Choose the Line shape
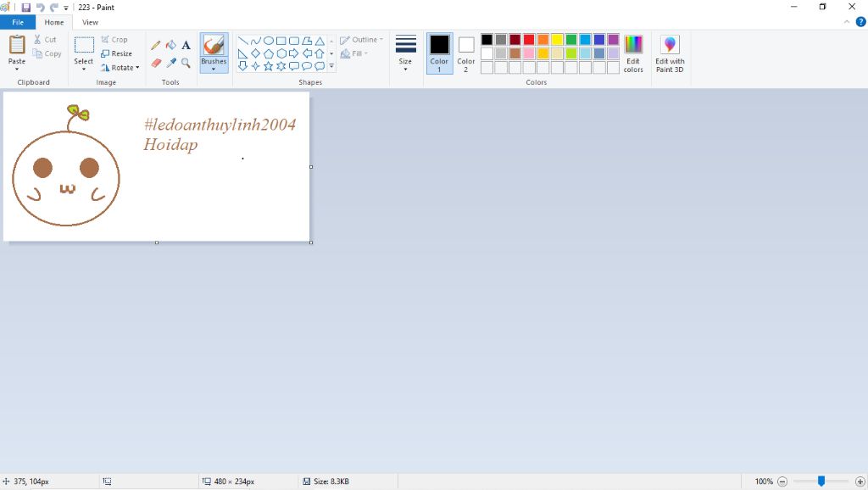The image size is (868, 490). click(243, 41)
